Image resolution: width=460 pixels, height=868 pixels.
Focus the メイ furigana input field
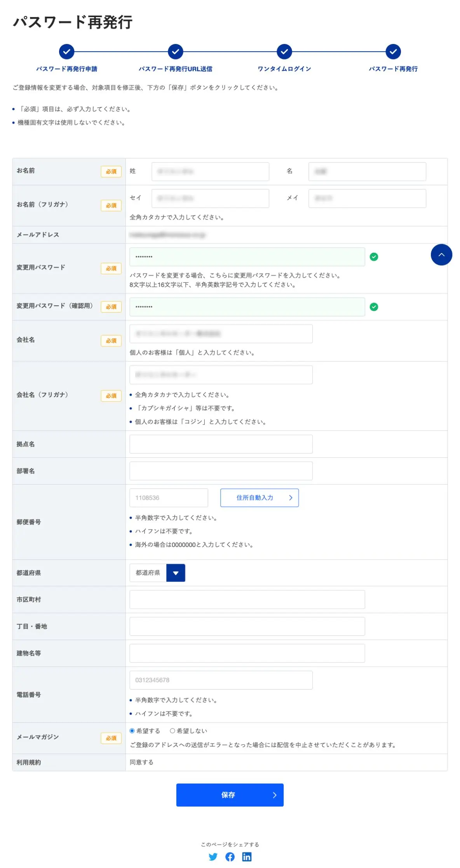click(x=367, y=198)
